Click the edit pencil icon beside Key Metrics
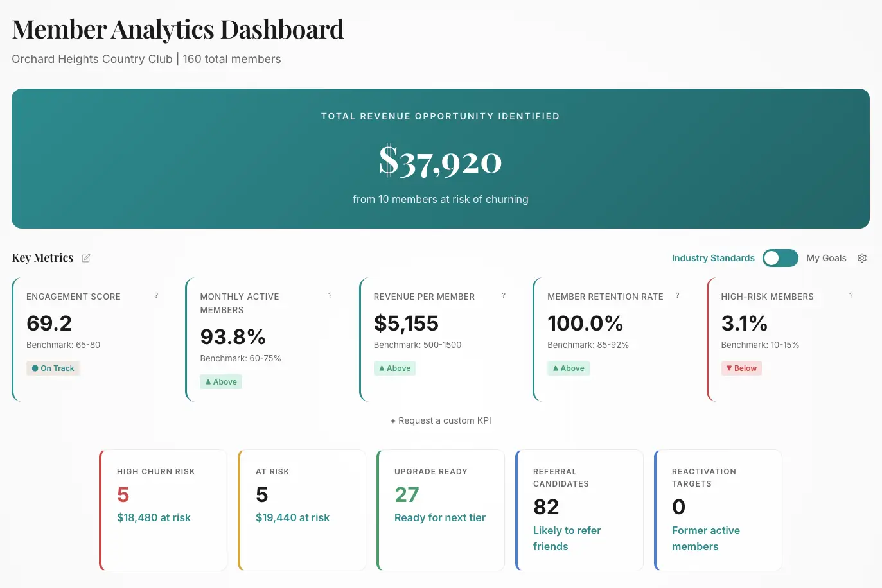This screenshot has width=882, height=588. [x=86, y=258]
